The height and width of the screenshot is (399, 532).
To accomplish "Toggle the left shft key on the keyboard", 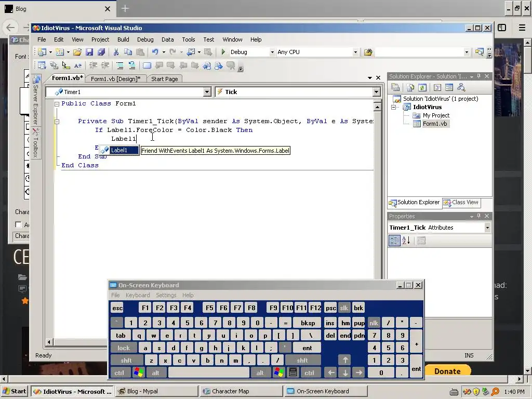I will click(x=126, y=361).
